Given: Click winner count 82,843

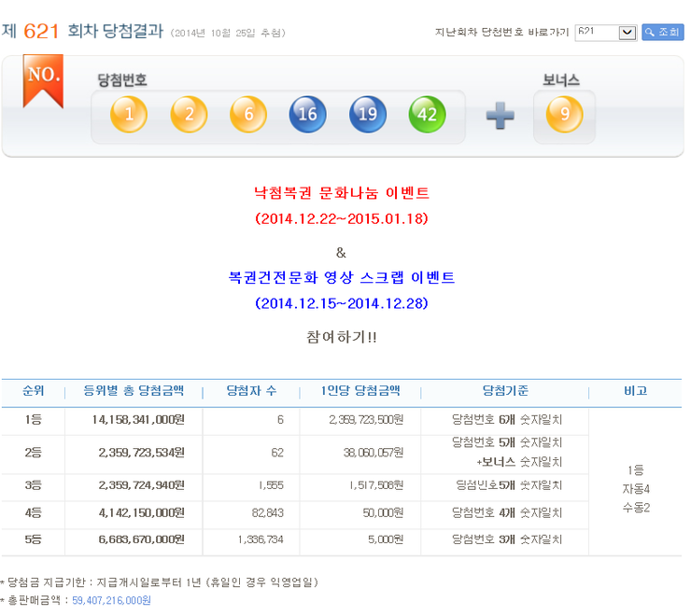Looking at the screenshot, I should click(x=267, y=513).
